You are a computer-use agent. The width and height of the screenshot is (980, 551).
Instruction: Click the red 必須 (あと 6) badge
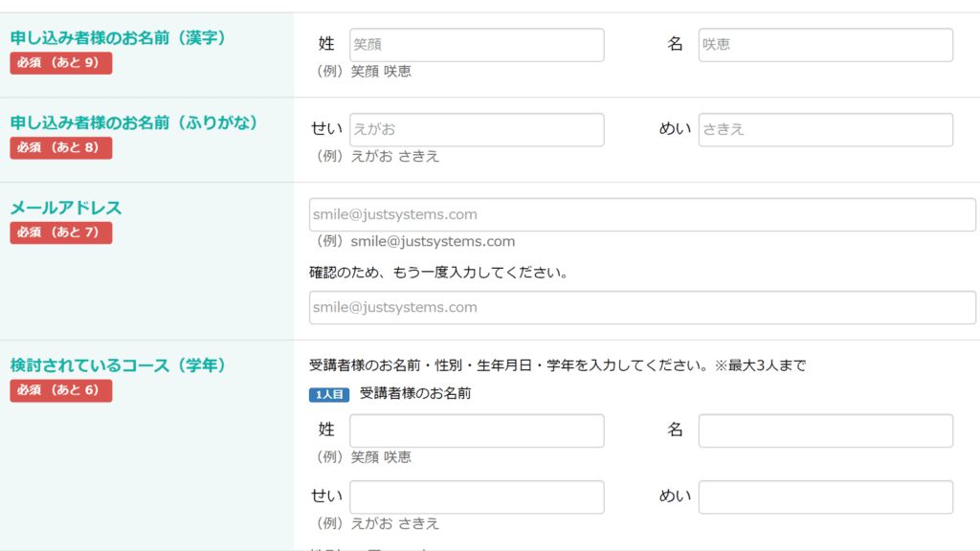tap(61, 390)
